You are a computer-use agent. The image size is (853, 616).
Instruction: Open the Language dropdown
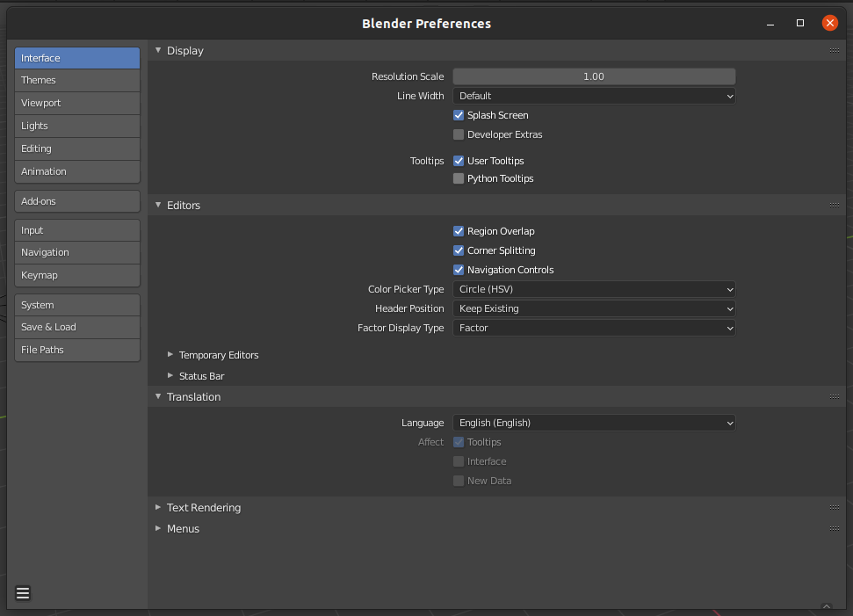pos(594,423)
